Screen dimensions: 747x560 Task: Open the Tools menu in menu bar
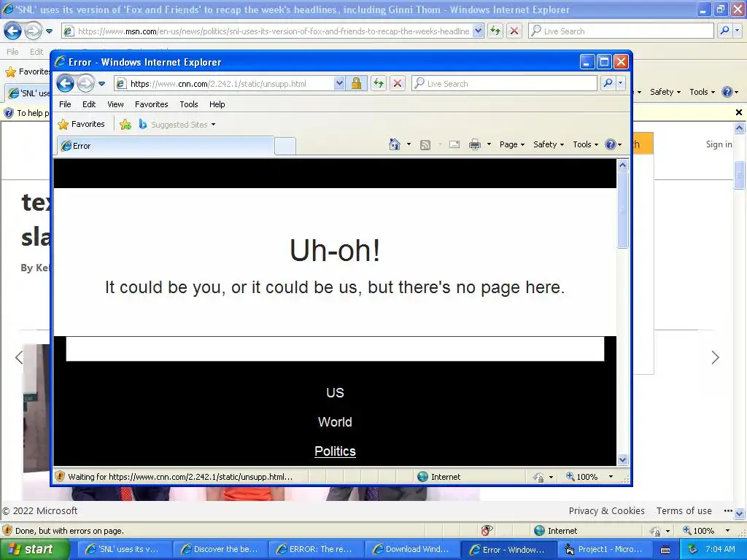click(x=189, y=104)
